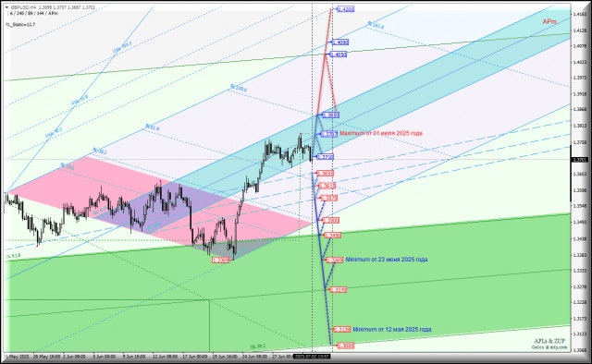Viewport: 592px width, 364px height.
Task: Click the '17 Jun 00:00' time axis label
Action: coord(195,357)
